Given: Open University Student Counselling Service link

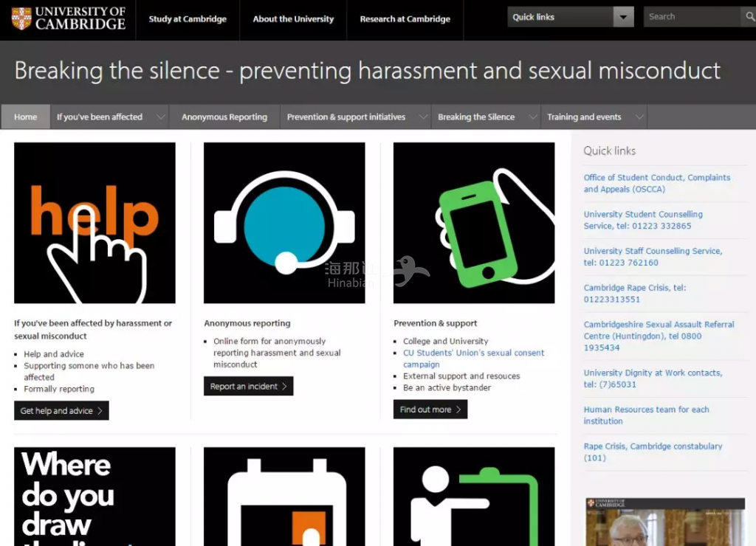Looking at the screenshot, I should pyautogui.click(x=643, y=220).
